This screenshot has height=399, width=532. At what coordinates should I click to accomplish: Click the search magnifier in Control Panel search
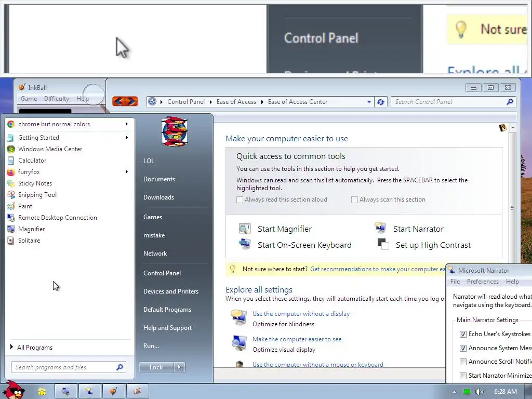[510, 102]
